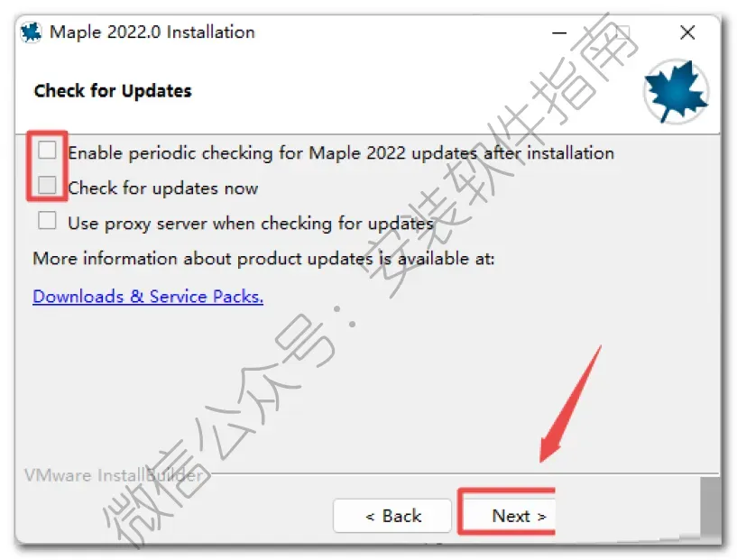Maximize the Maple installer window
The width and height of the screenshot is (737, 560).
tap(622, 32)
